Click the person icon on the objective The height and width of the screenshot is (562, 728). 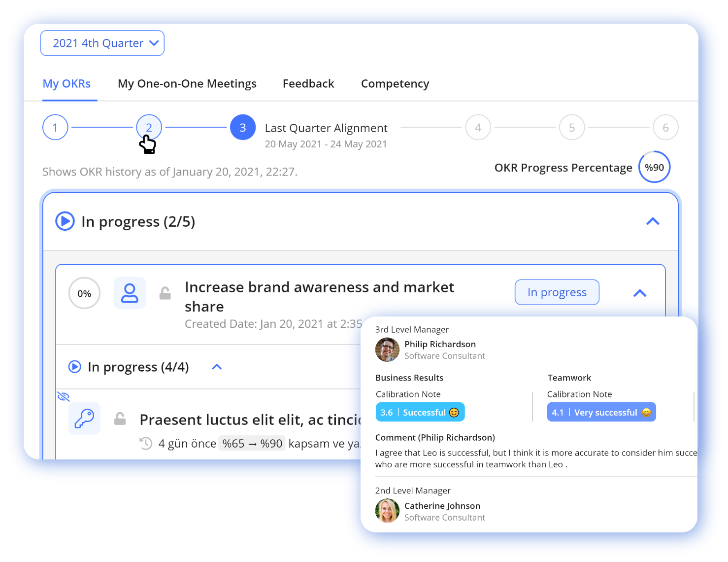pyautogui.click(x=130, y=293)
